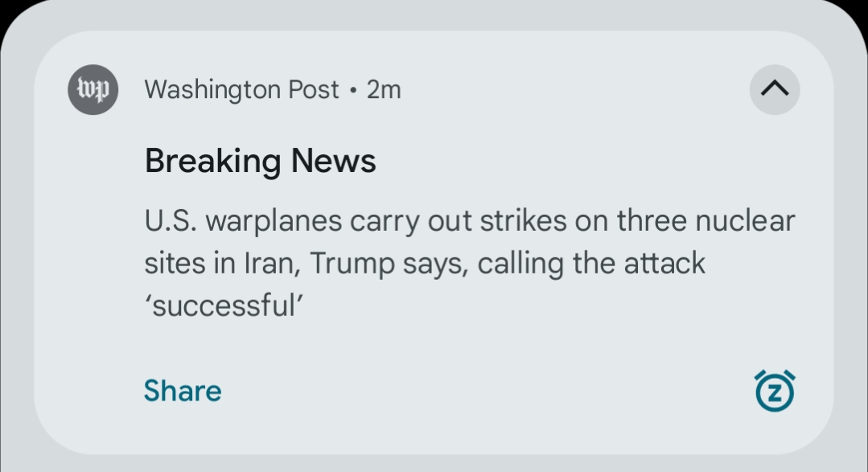Tap the "Washington Post" app name
This screenshot has width=868, height=472.
pos(241,89)
